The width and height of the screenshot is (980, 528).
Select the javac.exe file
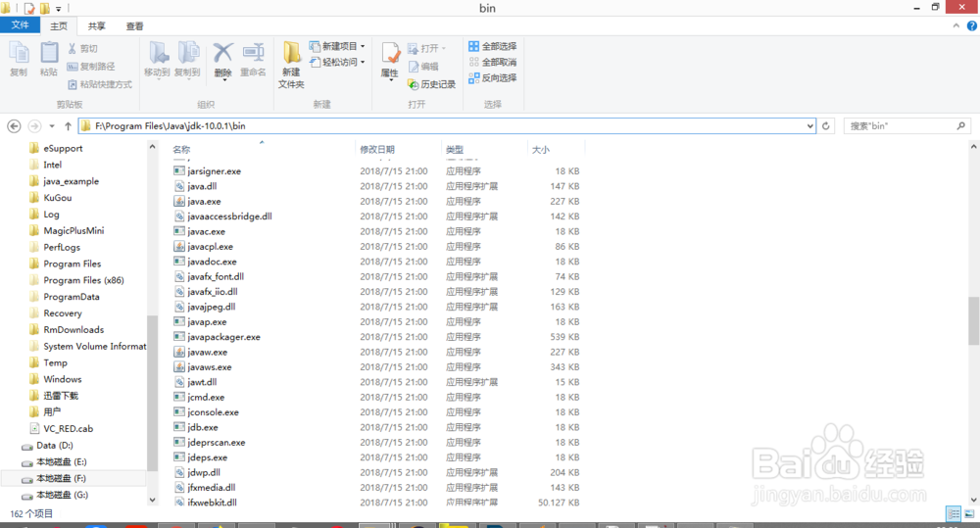click(x=206, y=231)
